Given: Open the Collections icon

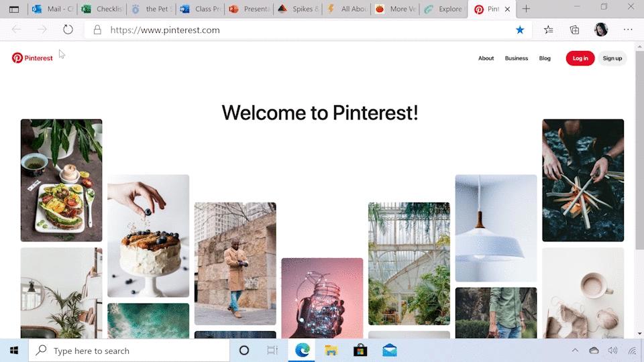Looking at the screenshot, I should [575, 29].
